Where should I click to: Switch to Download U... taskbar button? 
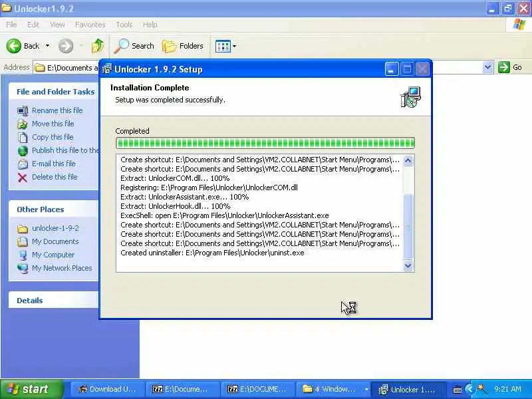pos(107,389)
